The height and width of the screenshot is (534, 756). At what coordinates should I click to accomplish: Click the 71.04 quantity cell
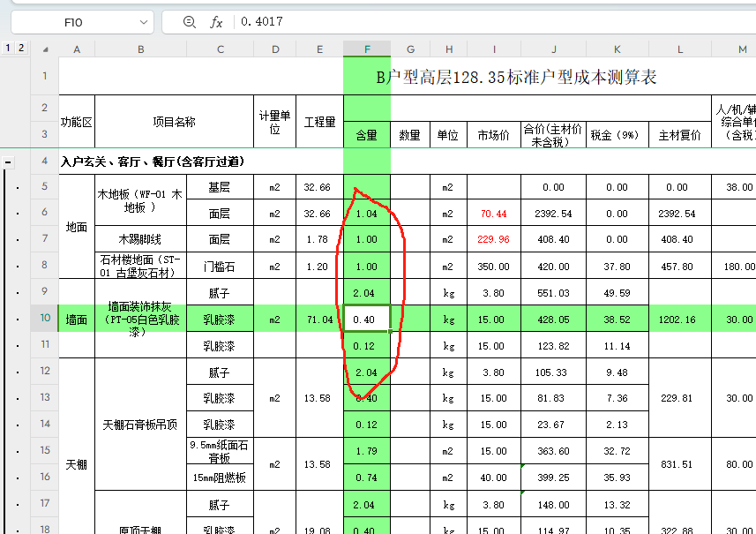(x=319, y=319)
